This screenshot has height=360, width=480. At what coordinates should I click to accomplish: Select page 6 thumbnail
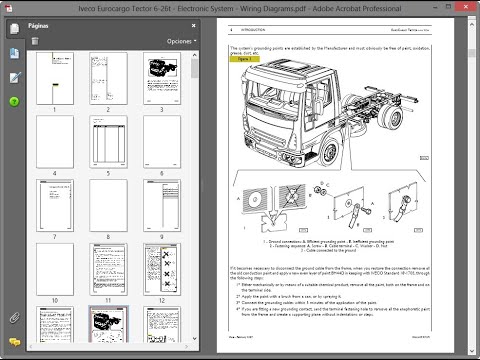point(162,142)
